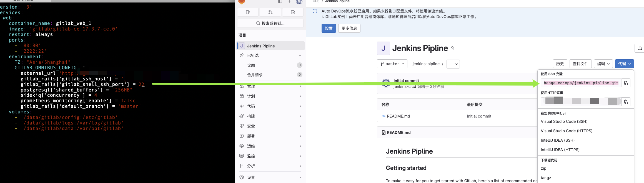Screen dimensions: 644x183
Task: Click the shield icon beside 安全
Action: pos(242,126)
